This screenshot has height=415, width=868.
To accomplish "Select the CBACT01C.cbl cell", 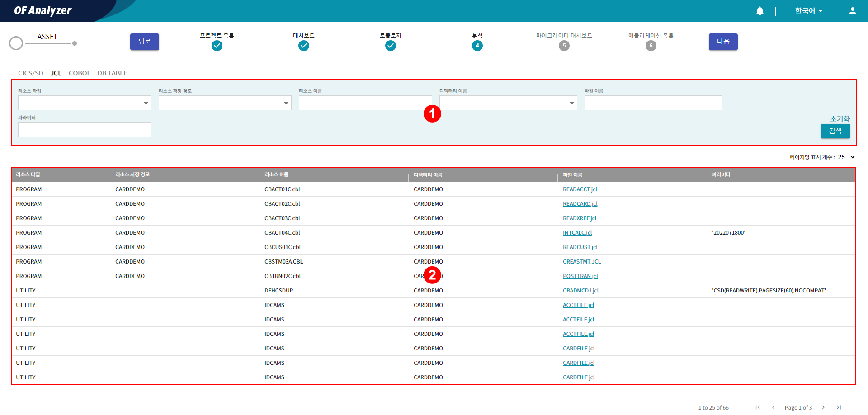I will pos(282,189).
